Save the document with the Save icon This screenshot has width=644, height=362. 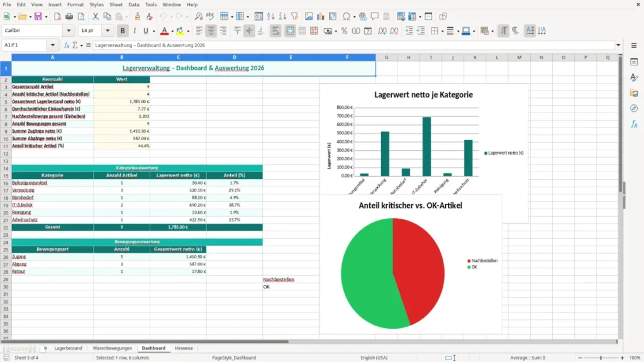pos(38,16)
